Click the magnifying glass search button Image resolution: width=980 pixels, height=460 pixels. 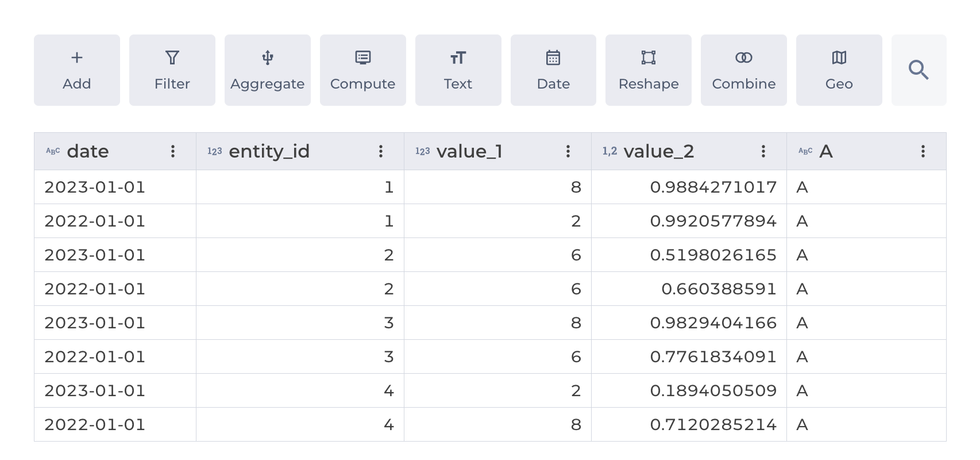pos(919,70)
